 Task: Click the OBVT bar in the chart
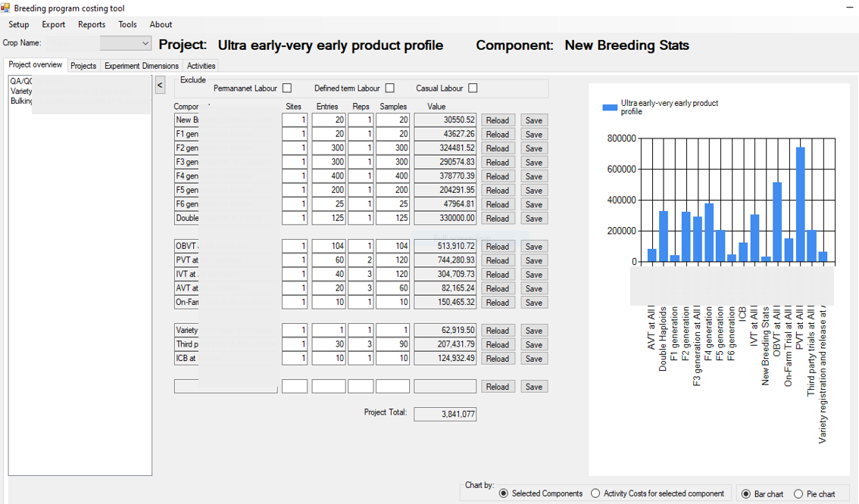[x=777, y=221]
